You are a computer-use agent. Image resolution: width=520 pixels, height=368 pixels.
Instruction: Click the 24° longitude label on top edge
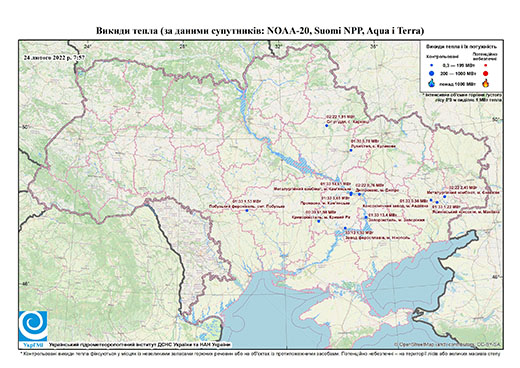point(88,46)
